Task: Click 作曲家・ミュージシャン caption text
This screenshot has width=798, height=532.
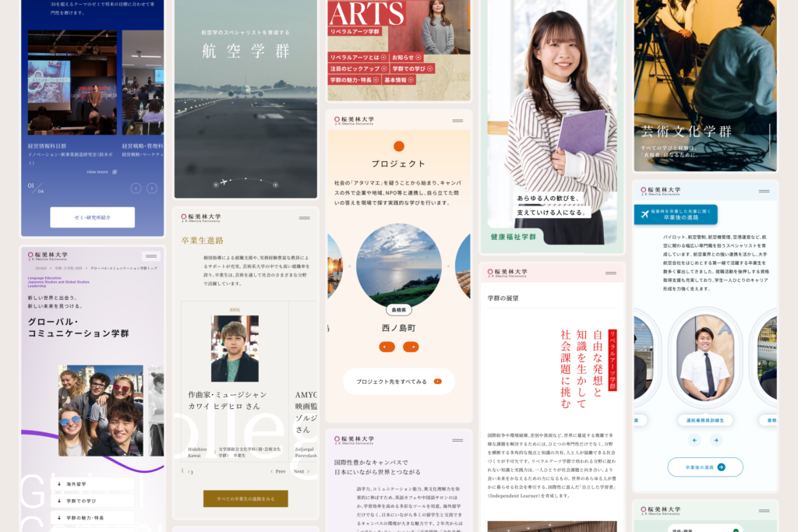Action: click(227, 395)
